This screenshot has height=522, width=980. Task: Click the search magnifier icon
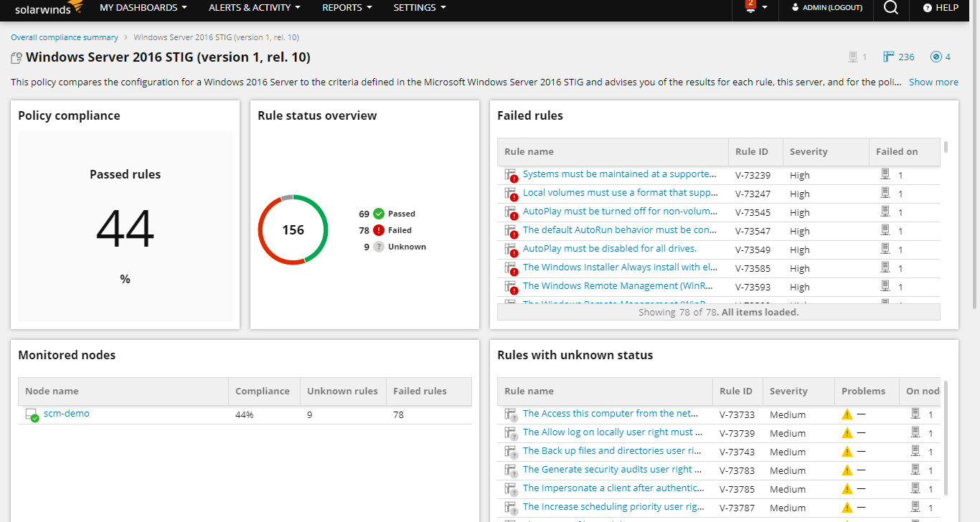pos(890,7)
